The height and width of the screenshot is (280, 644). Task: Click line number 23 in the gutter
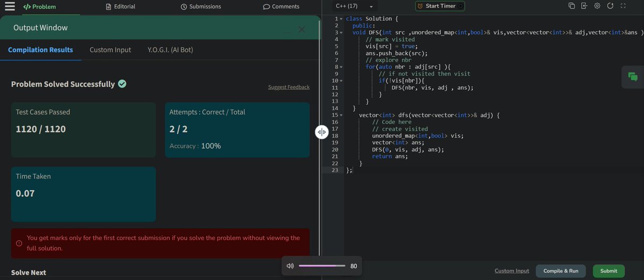point(335,170)
